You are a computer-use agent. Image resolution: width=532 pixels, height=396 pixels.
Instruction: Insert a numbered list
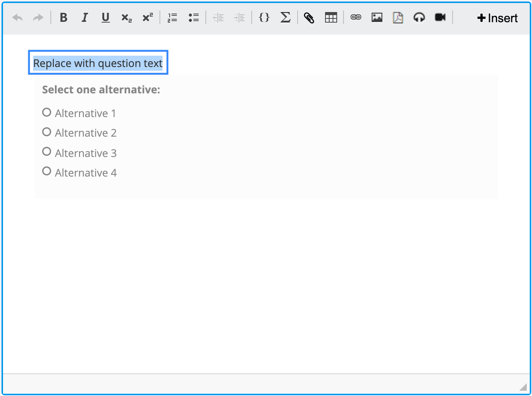click(172, 18)
